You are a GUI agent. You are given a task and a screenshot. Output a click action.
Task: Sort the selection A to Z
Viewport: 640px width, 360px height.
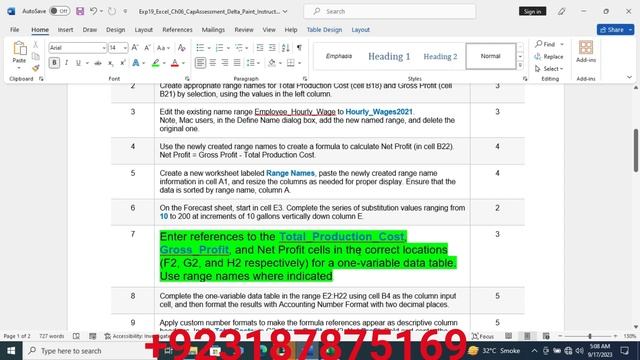(286, 48)
